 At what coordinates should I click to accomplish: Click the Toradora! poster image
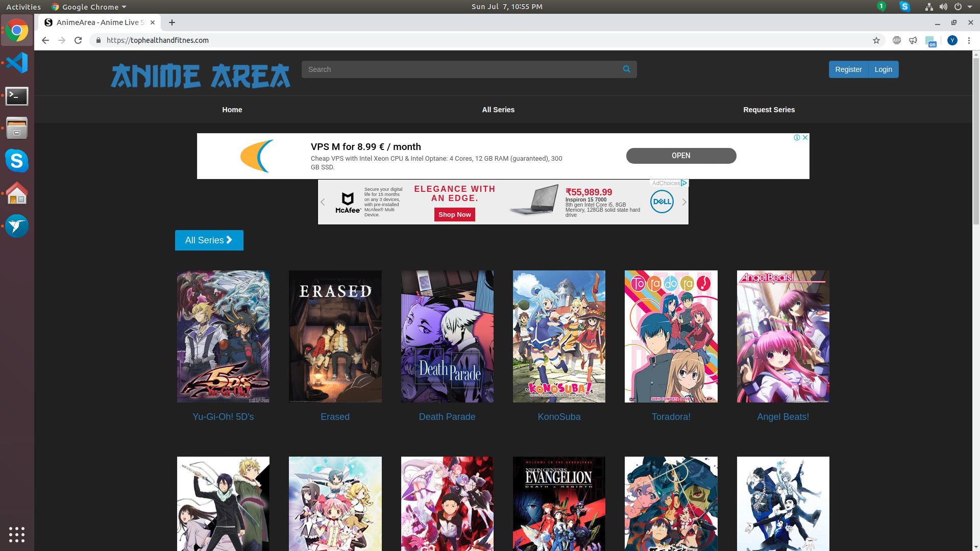click(x=671, y=337)
